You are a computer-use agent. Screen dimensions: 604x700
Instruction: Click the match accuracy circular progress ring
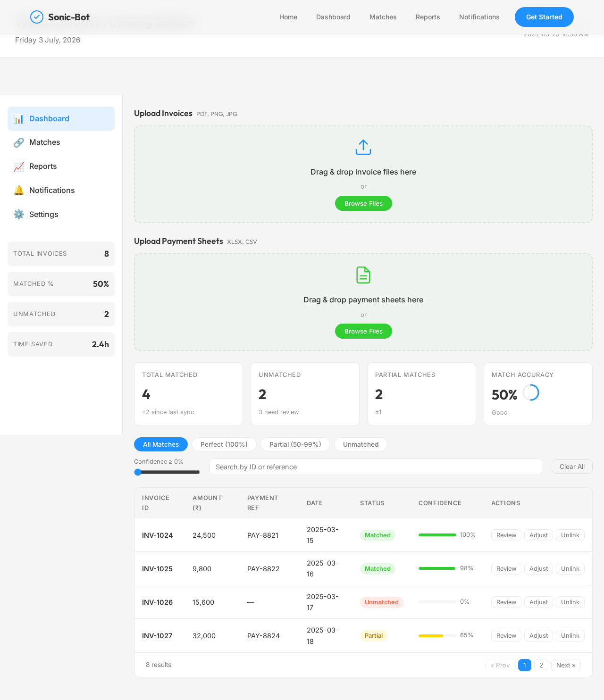point(531,392)
